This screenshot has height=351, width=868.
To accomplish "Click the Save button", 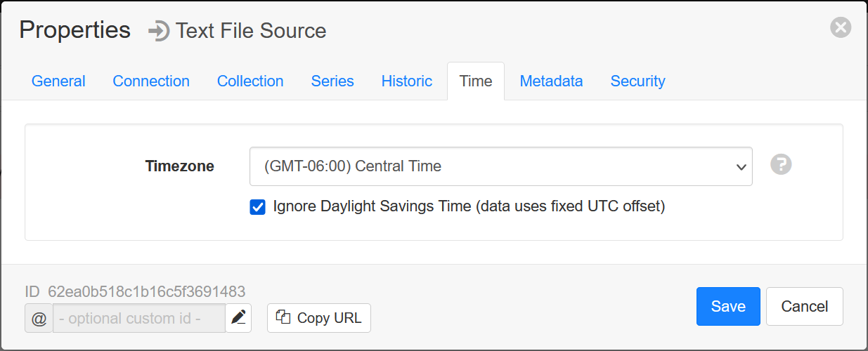I will 728,306.
